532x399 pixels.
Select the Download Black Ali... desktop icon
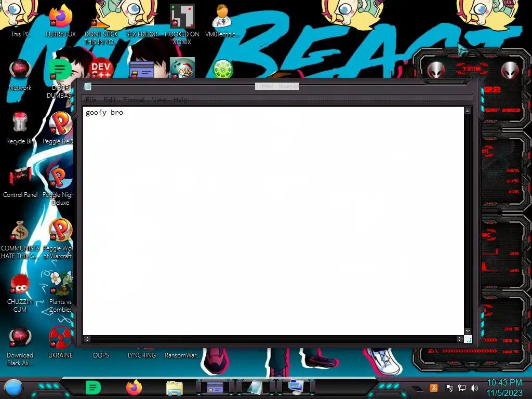20,347
